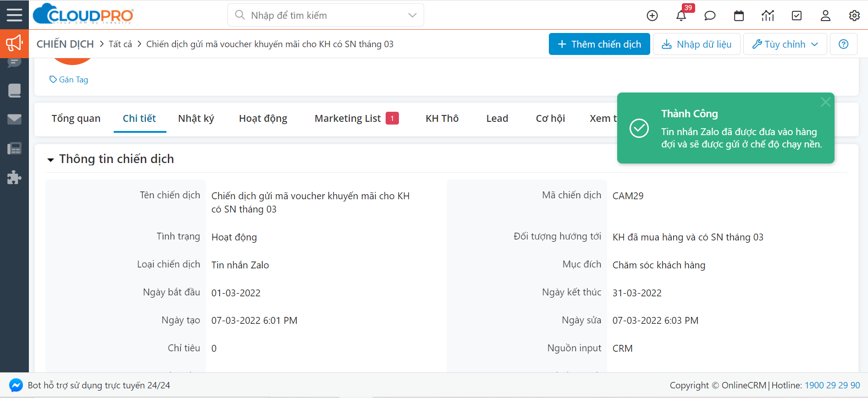The height and width of the screenshot is (398, 868).
Task: Click the Ngày tạo value 07-03-2022 6:01 PM
Action: [x=254, y=321]
